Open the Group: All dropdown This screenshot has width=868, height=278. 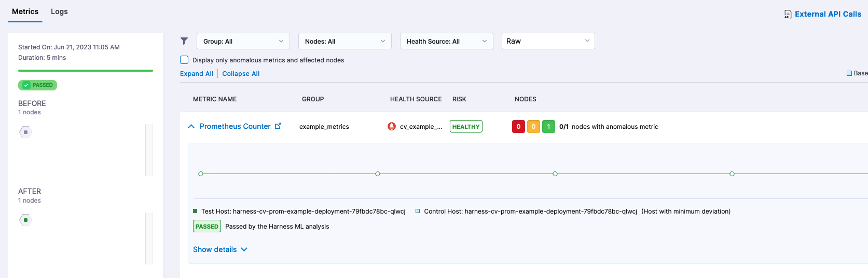(x=243, y=41)
